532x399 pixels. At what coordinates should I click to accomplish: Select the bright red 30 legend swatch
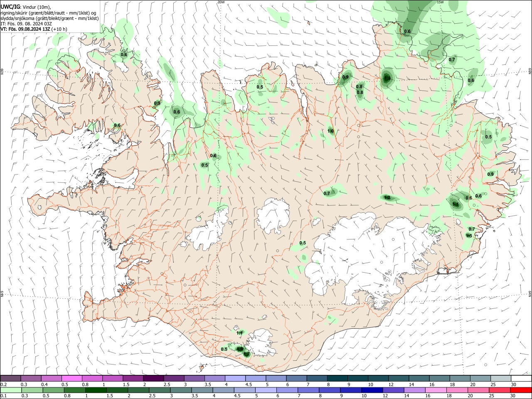[521, 390]
